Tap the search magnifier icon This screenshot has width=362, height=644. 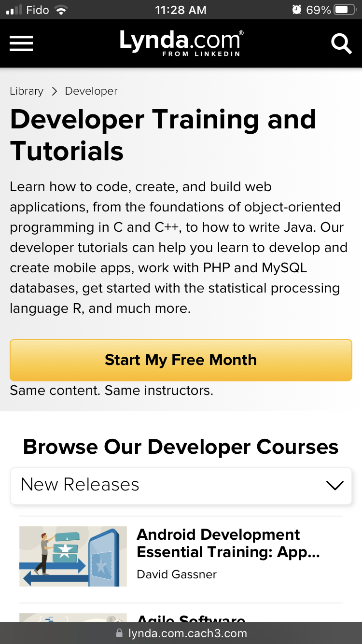tap(341, 43)
